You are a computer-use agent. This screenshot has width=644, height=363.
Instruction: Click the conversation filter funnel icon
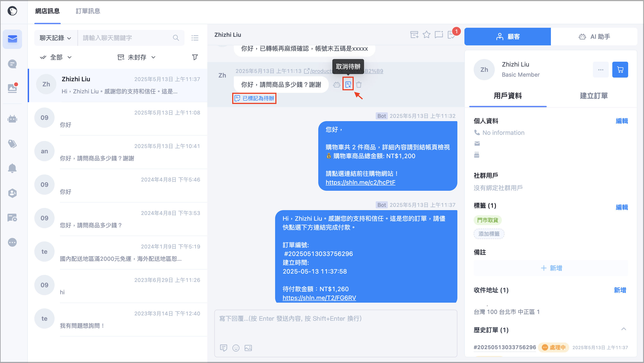pos(195,57)
